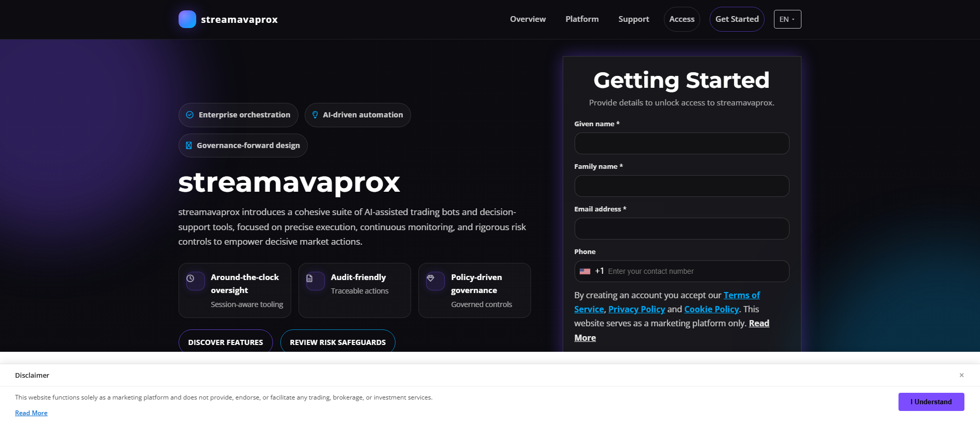Open the Overview menu item

click(x=528, y=19)
